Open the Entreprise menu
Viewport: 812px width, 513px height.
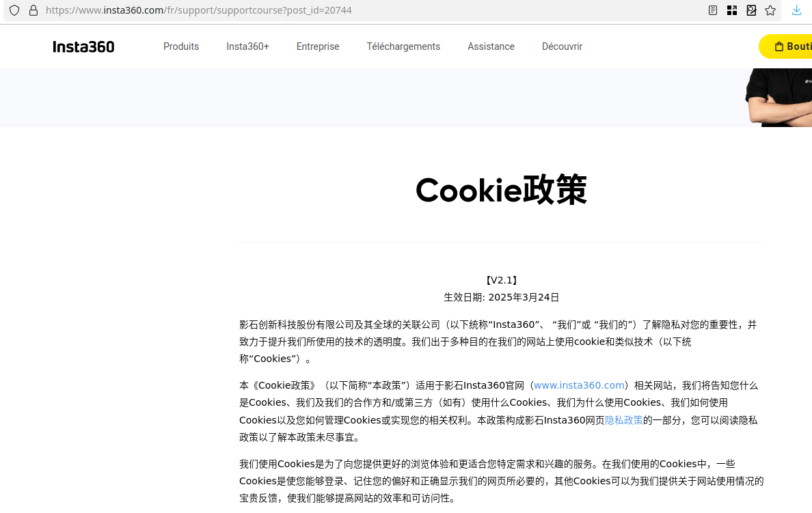[x=317, y=46]
